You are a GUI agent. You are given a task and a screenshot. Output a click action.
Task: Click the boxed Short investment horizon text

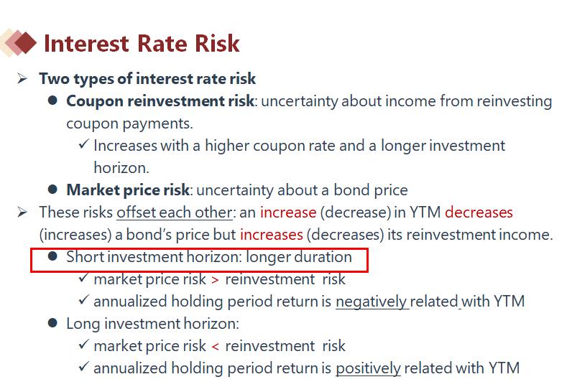209,257
